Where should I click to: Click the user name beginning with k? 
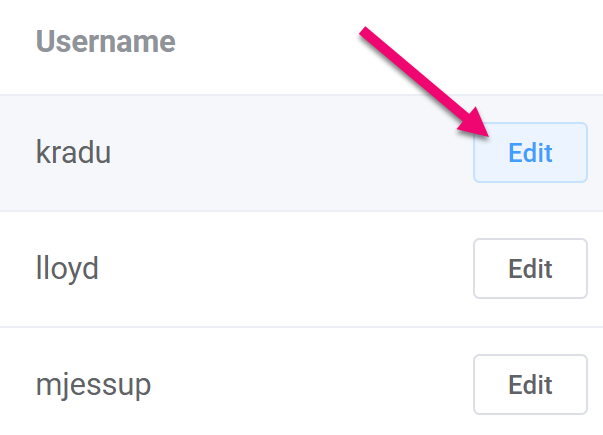coord(73,152)
